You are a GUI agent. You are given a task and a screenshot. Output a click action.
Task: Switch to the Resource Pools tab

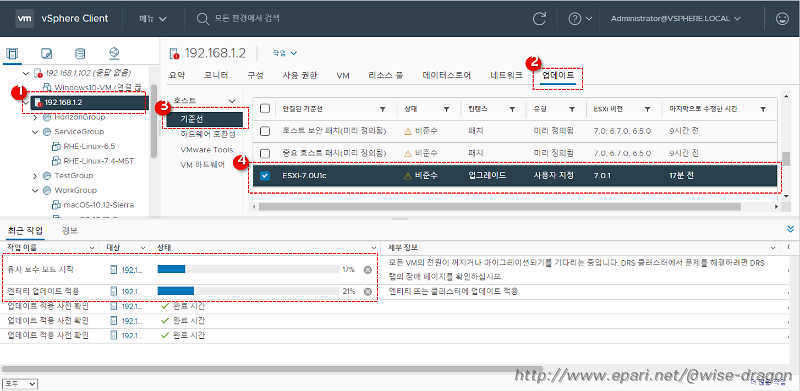386,76
